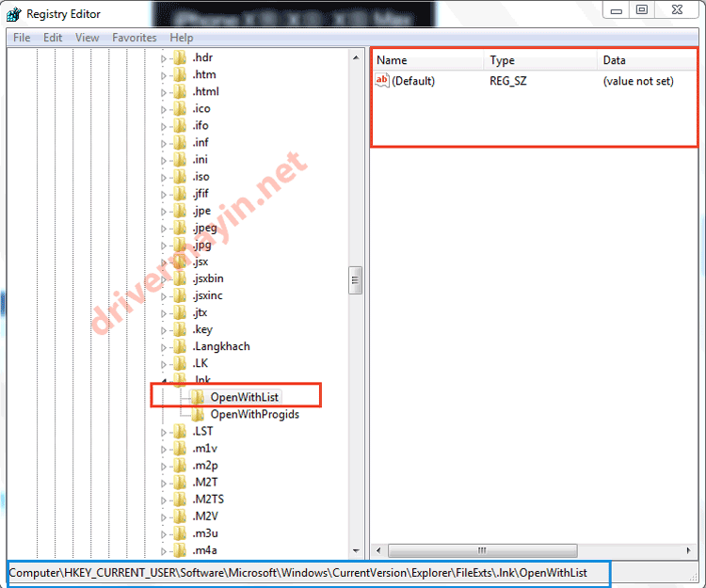Expand the .jpeg key
The width and height of the screenshot is (706, 588).
tap(164, 229)
